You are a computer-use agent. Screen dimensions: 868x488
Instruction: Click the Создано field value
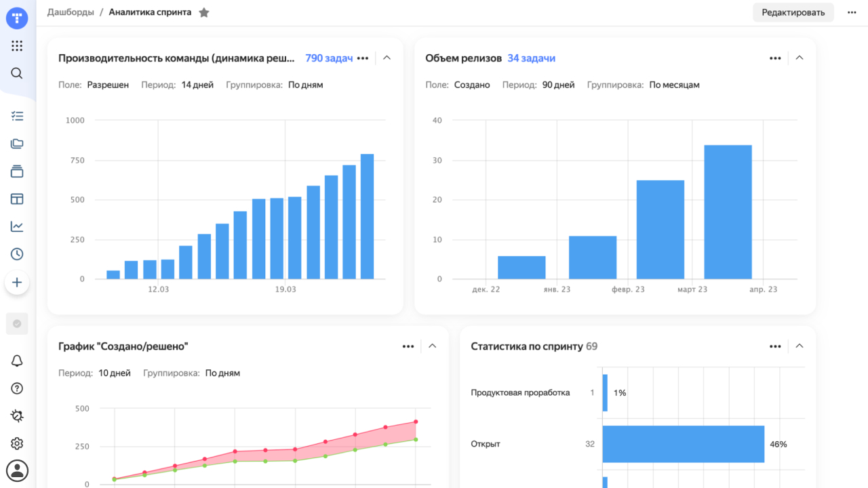point(472,85)
